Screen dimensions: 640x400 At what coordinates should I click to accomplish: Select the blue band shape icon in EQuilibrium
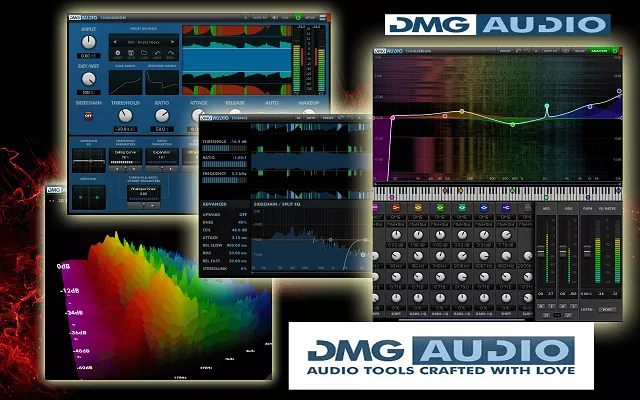tap(484, 208)
